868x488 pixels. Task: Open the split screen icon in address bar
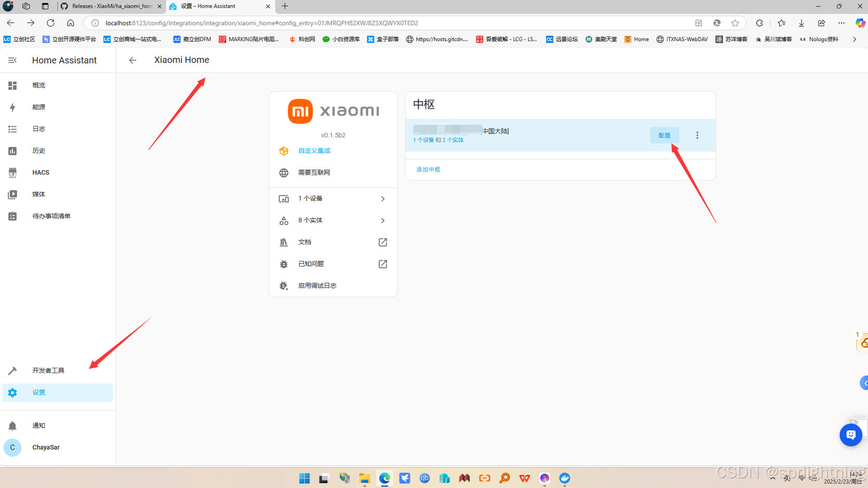[698, 23]
